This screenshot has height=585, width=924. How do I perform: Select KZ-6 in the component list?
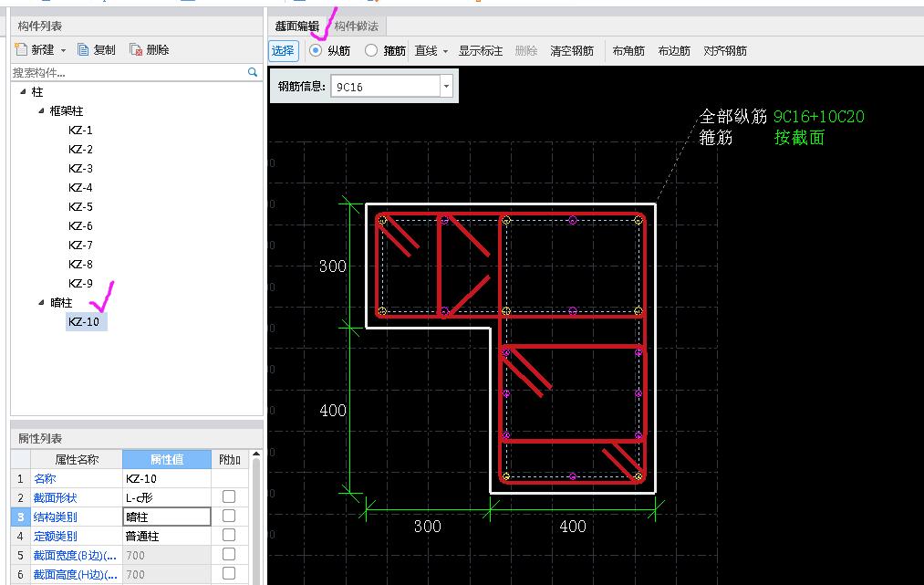pos(80,225)
